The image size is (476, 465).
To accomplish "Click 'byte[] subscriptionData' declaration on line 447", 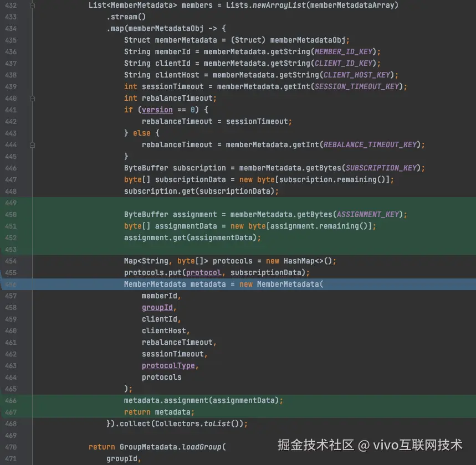I will point(175,180).
